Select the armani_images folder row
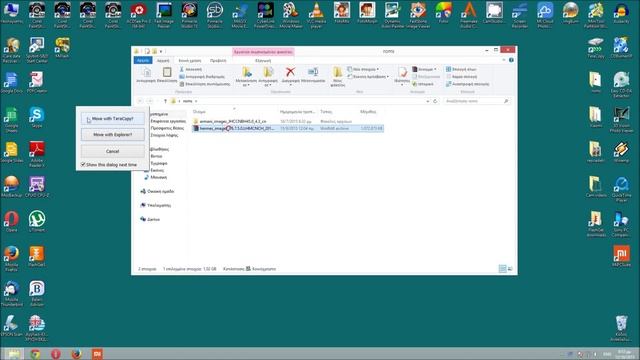The width and height of the screenshot is (640, 360). (x=288, y=121)
